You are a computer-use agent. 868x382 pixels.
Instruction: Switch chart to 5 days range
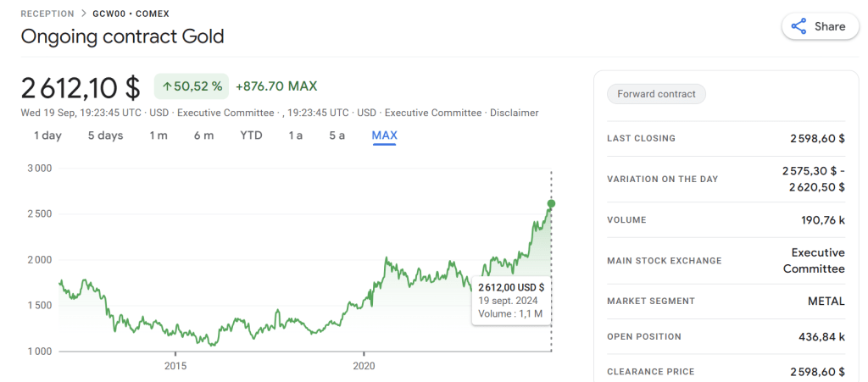[x=105, y=136]
